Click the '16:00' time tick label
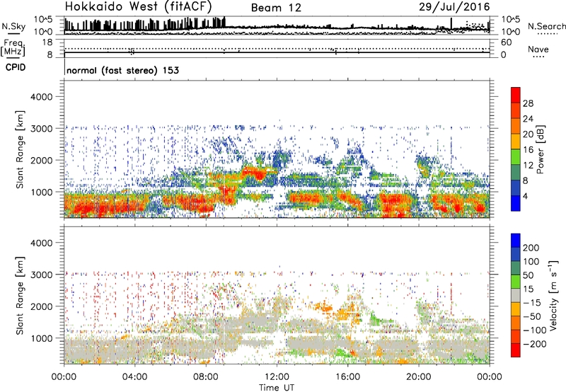 [x=348, y=377]
